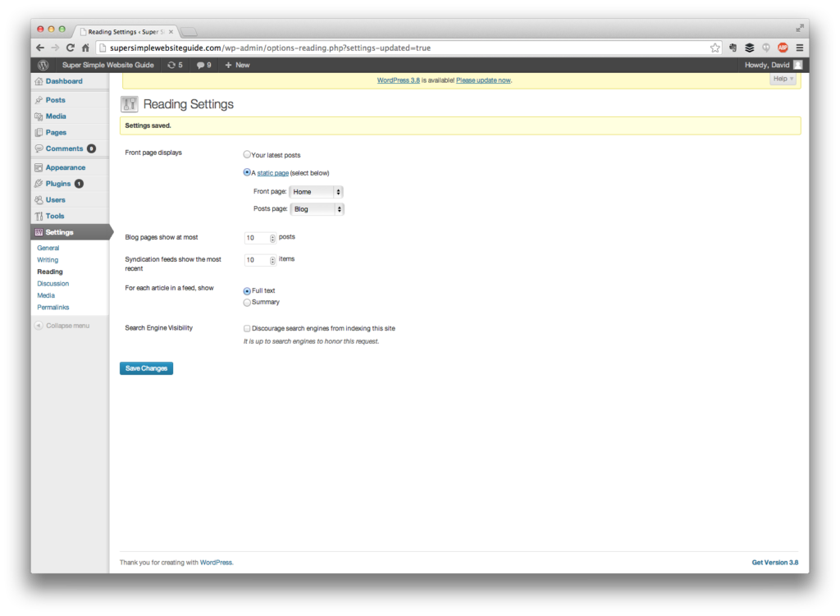Image resolution: width=840 pixels, height=616 pixels.
Task: Open the Reading settings submenu item
Action: (x=50, y=271)
